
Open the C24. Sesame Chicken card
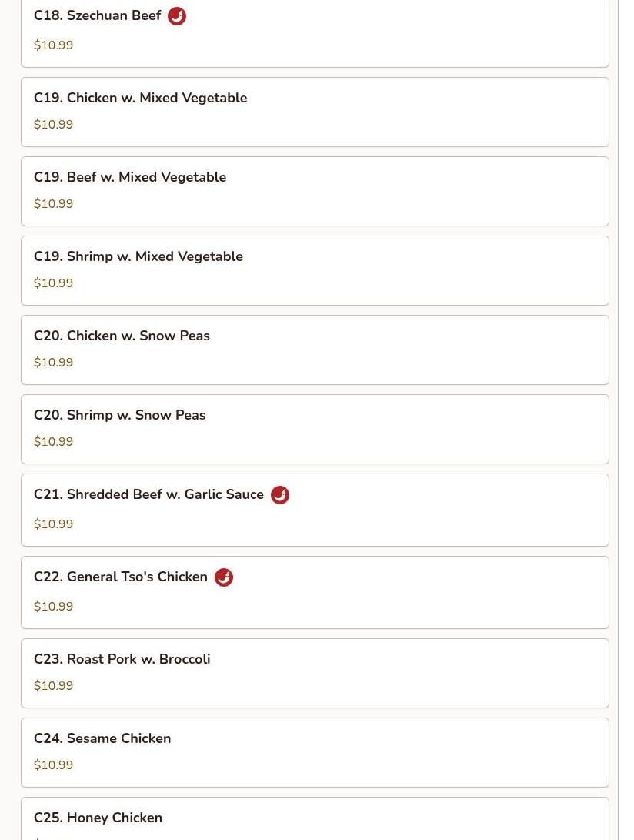(x=315, y=753)
